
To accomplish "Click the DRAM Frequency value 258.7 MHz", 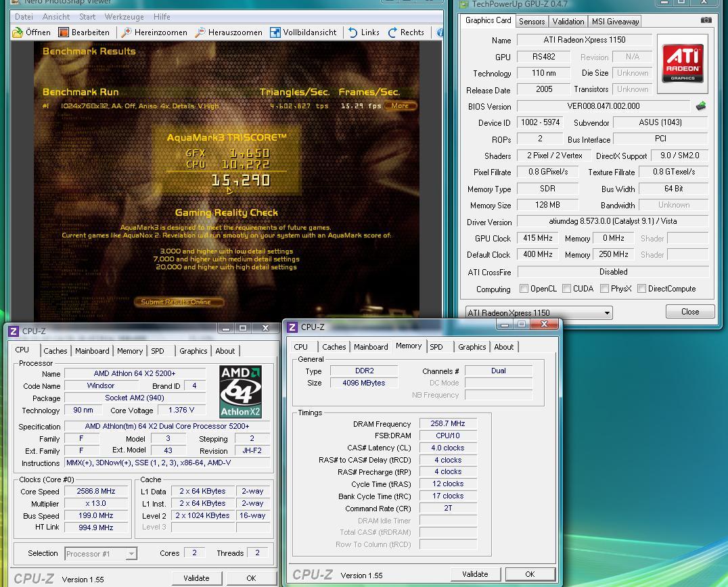I will (448, 423).
